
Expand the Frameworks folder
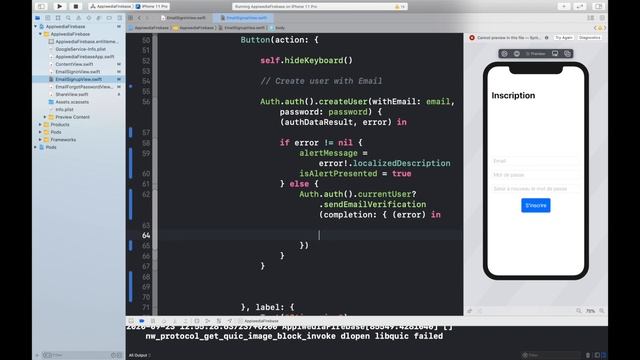[40, 140]
